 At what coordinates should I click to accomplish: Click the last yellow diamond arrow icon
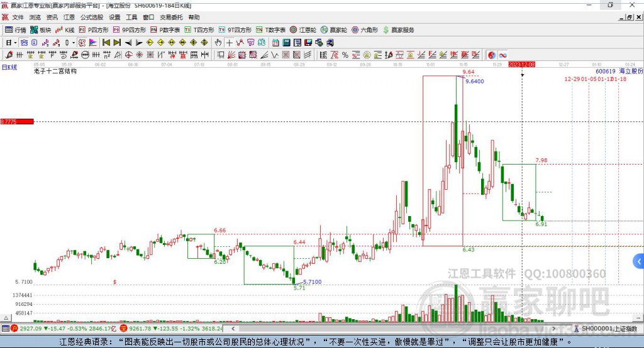[204, 43]
